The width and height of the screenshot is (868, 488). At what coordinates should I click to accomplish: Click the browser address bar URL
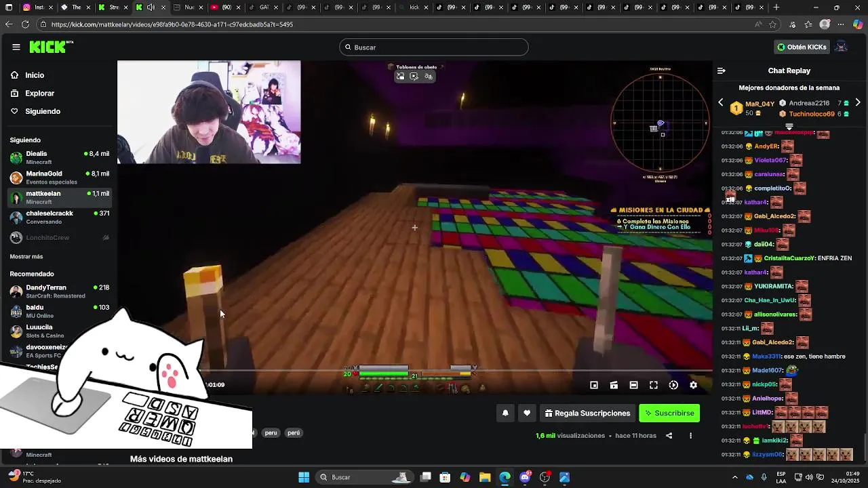click(x=172, y=24)
